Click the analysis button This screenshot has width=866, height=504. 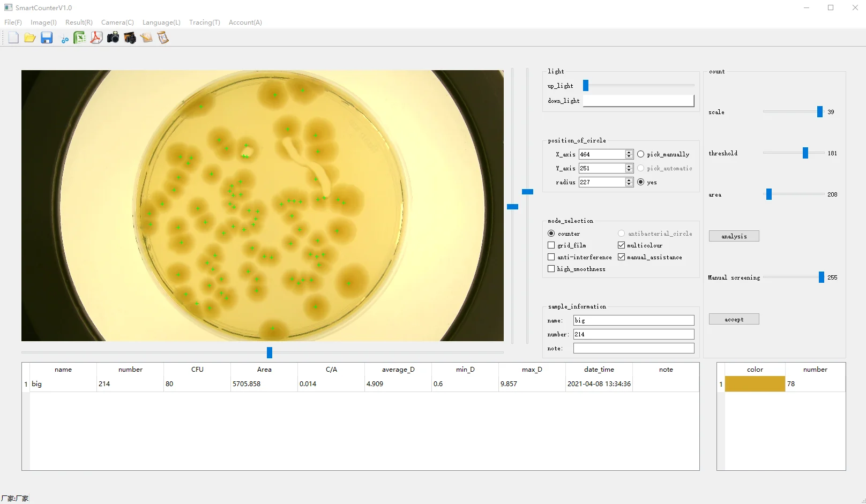(x=734, y=236)
